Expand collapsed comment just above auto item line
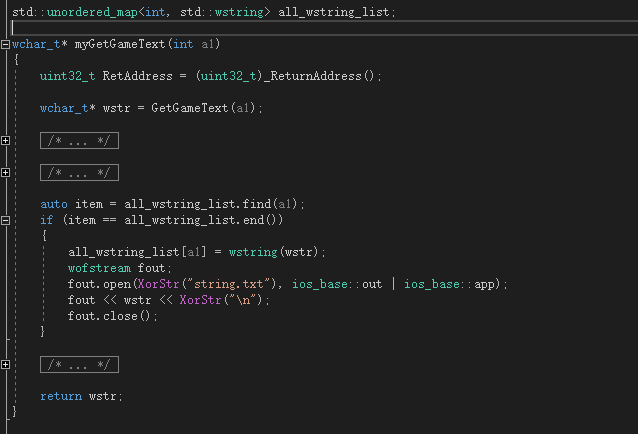The width and height of the screenshot is (638, 434). 5,172
